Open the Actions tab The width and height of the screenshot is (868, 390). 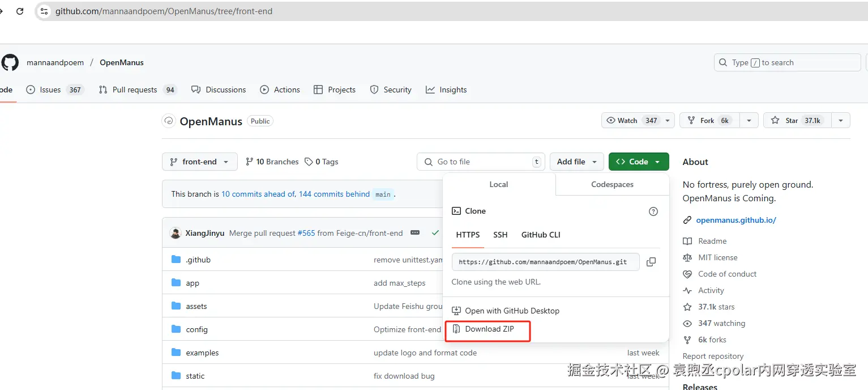tap(280, 90)
